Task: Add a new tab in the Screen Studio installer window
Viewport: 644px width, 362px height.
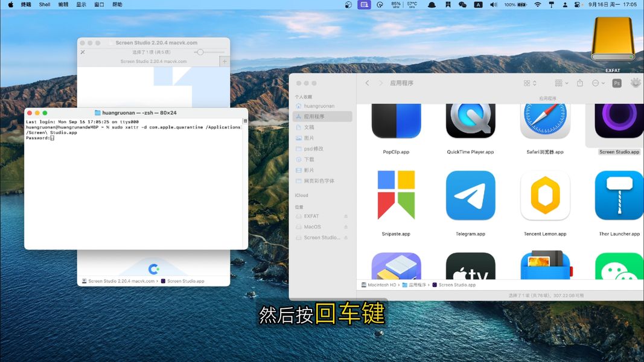Action: pos(225,61)
